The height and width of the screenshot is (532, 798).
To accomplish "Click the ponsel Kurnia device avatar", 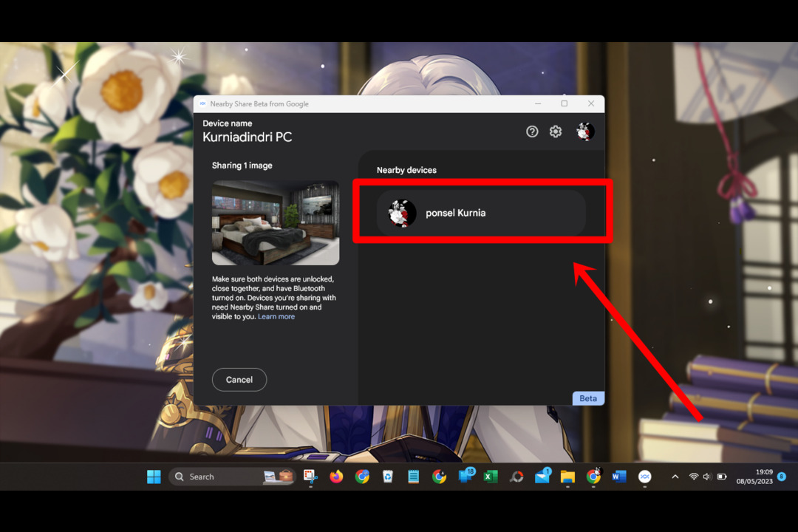I will [x=402, y=213].
